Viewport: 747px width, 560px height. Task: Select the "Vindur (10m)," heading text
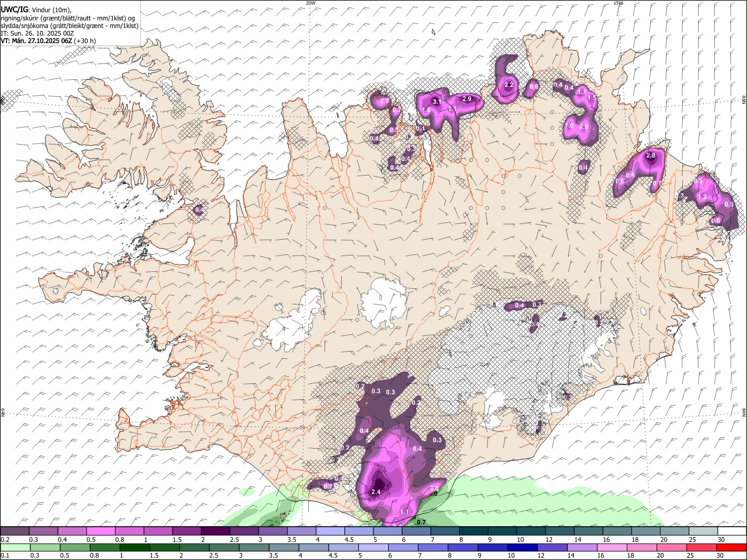[53, 9]
